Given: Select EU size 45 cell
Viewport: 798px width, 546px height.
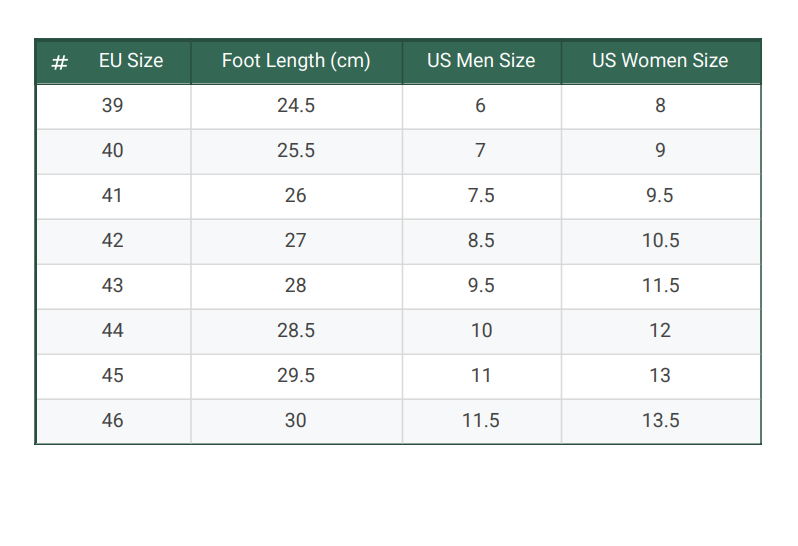Looking at the screenshot, I should 113,376.
